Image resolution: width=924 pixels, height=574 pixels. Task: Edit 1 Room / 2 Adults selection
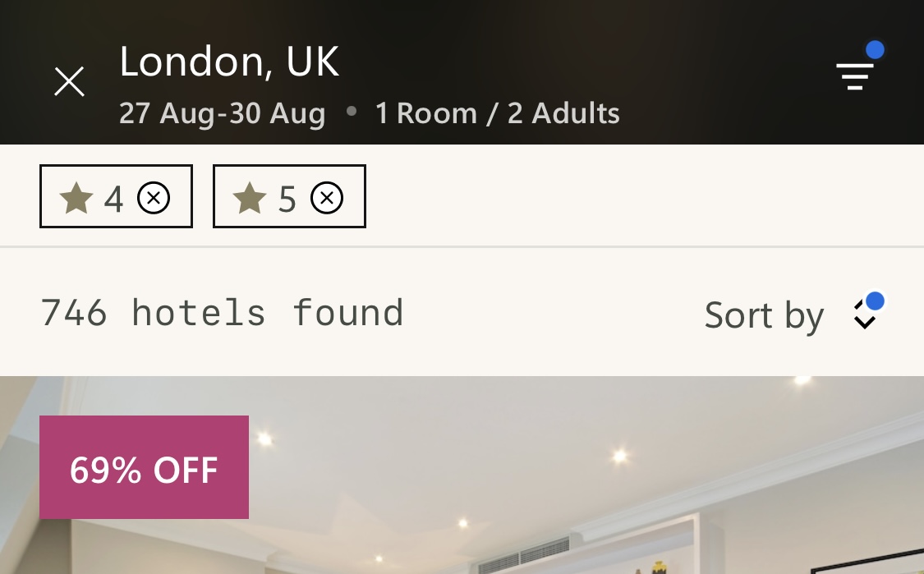497,113
